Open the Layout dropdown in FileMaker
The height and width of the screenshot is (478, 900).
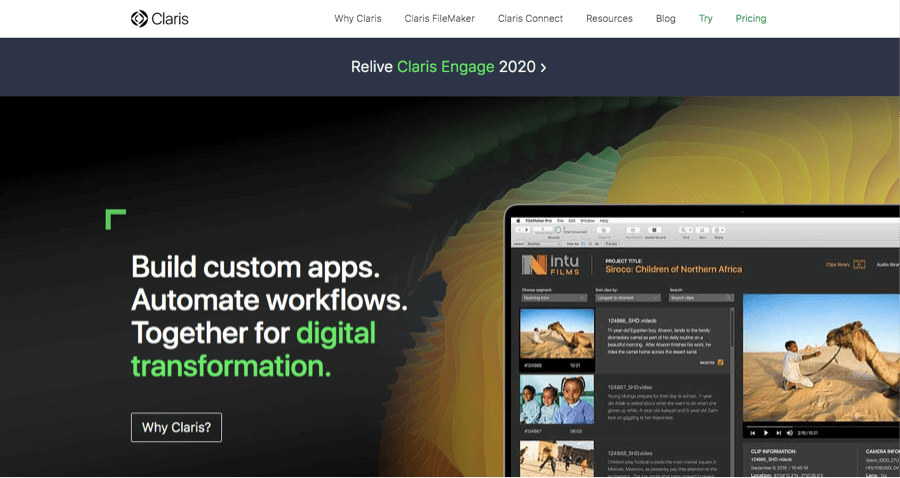tap(543, 244)
